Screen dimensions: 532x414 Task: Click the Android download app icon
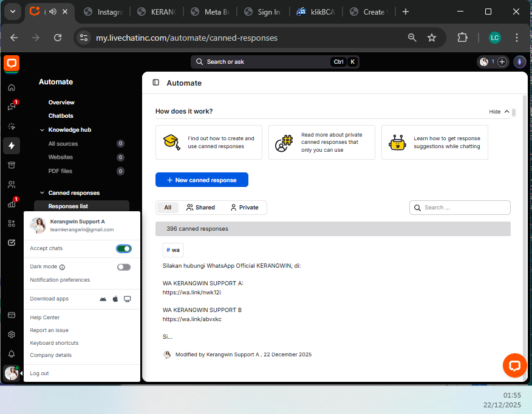point(103,299)
